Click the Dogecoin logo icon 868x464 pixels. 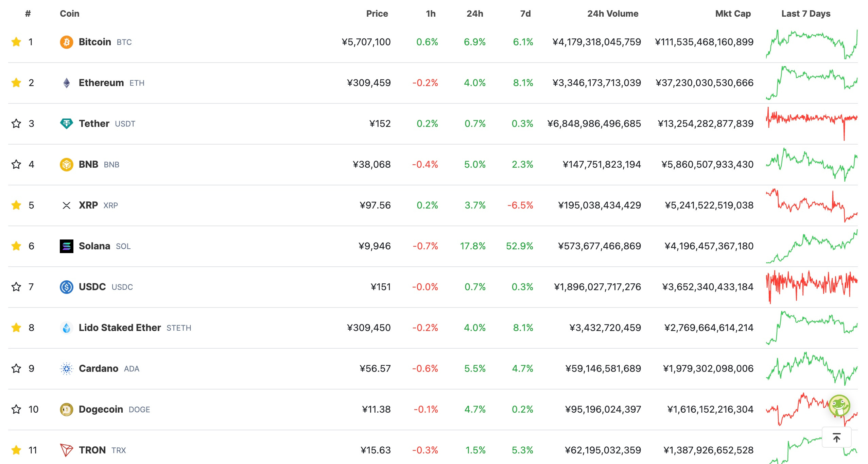(67, 410)
